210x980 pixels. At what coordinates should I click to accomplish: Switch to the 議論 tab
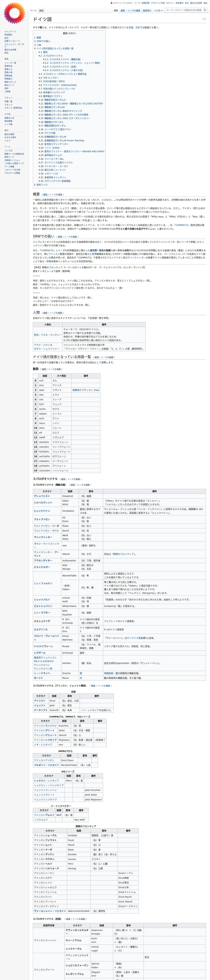41,11
